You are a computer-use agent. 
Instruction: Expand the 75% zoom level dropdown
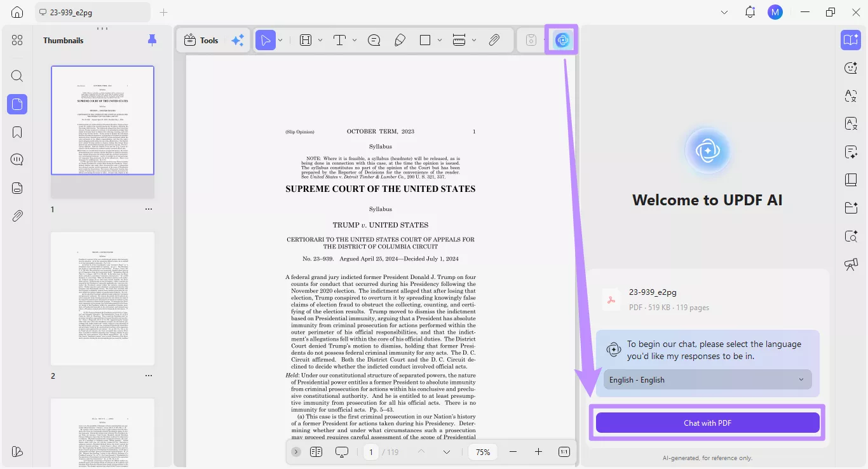483,452
